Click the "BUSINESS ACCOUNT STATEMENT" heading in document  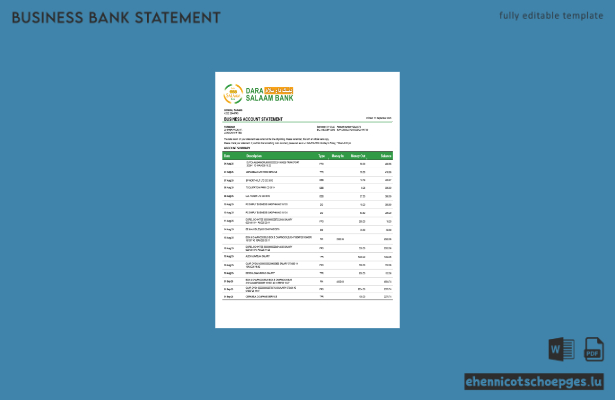(253, 119)
